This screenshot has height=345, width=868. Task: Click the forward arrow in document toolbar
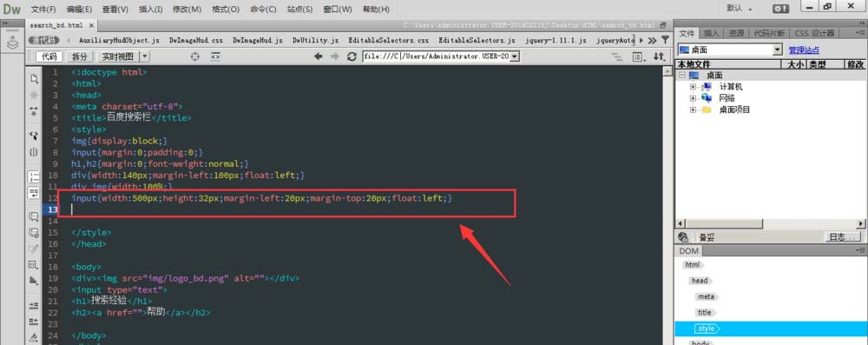click(334, 56)
